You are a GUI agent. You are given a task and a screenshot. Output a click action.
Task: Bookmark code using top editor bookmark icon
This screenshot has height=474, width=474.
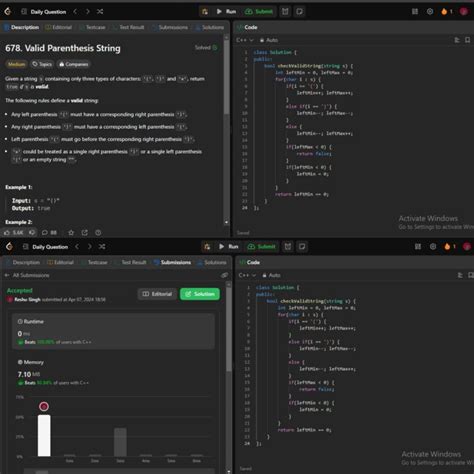click(468, 40)
